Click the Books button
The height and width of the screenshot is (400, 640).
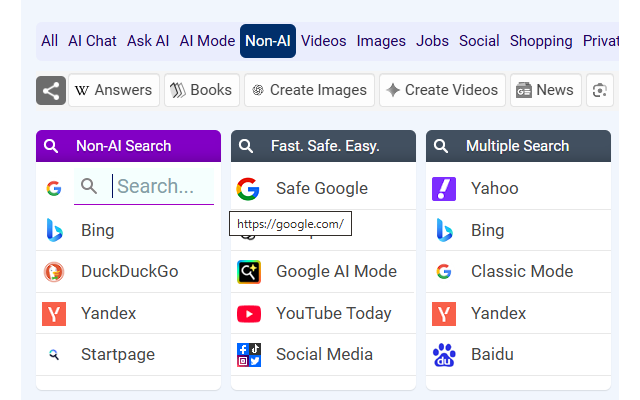[202, 90]
